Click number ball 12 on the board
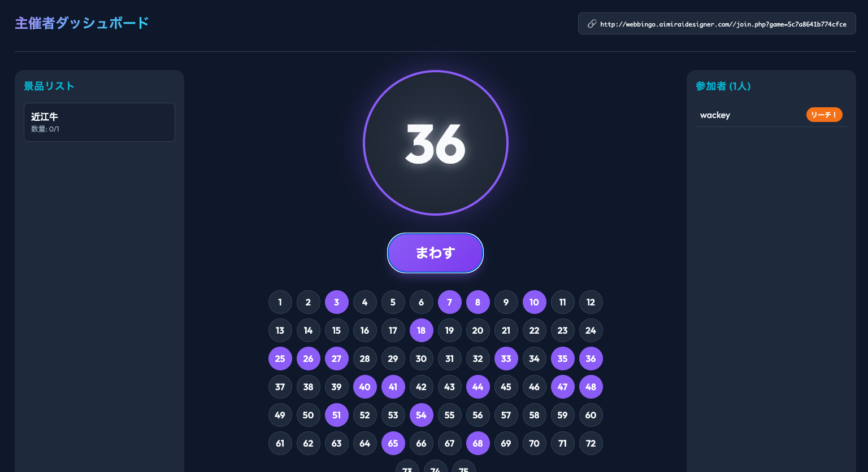Image resolution: width=868 pixels, height=472 pixels. coord(591,302)
